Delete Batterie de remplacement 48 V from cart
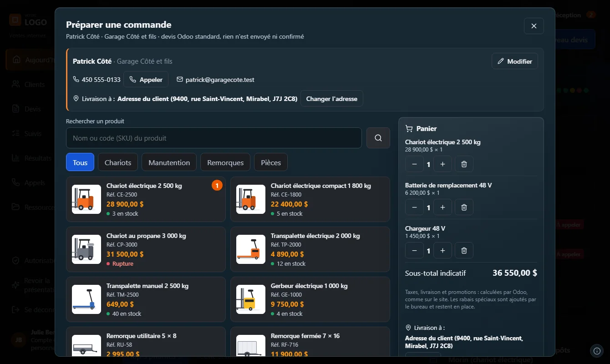Viewport: 610px width, 364px height. [464, 207]
